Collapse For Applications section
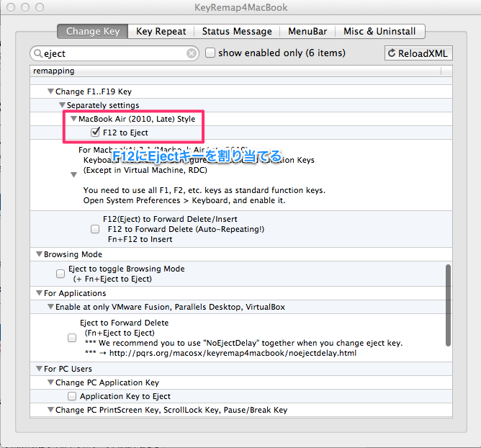481x448 pixels. tap(39, 293)
